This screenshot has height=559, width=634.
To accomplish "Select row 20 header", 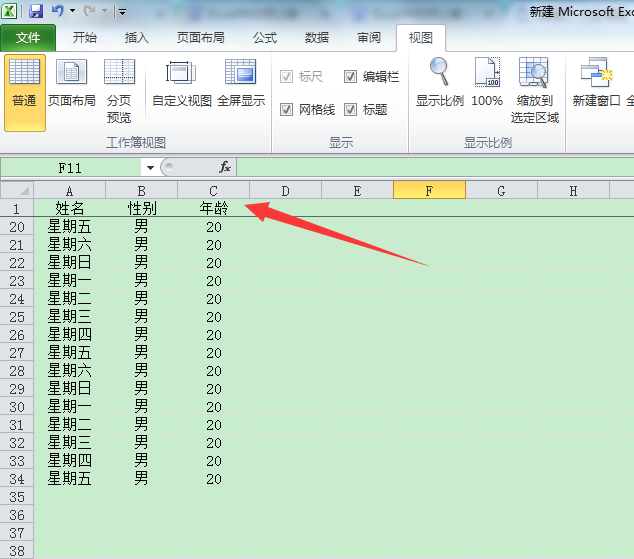I will (17, 227).
